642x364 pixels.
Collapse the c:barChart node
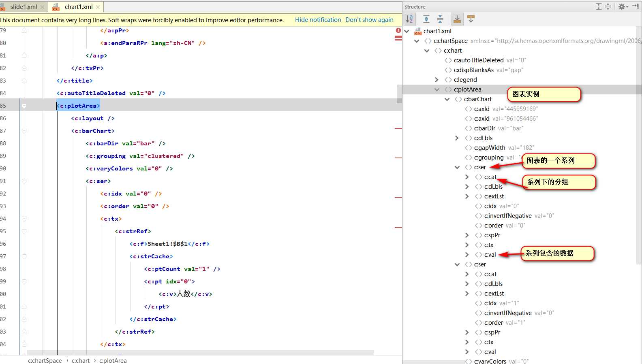(x=447, y=99)
